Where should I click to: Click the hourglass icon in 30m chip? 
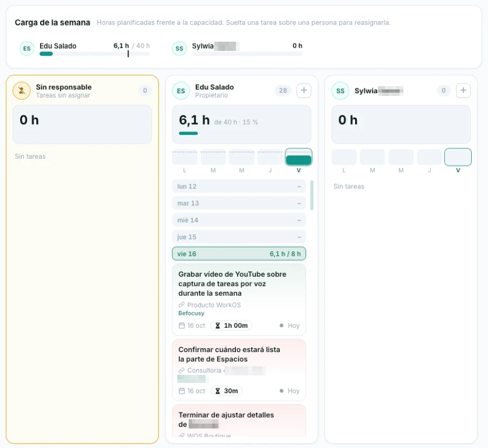tap(218, 391)
